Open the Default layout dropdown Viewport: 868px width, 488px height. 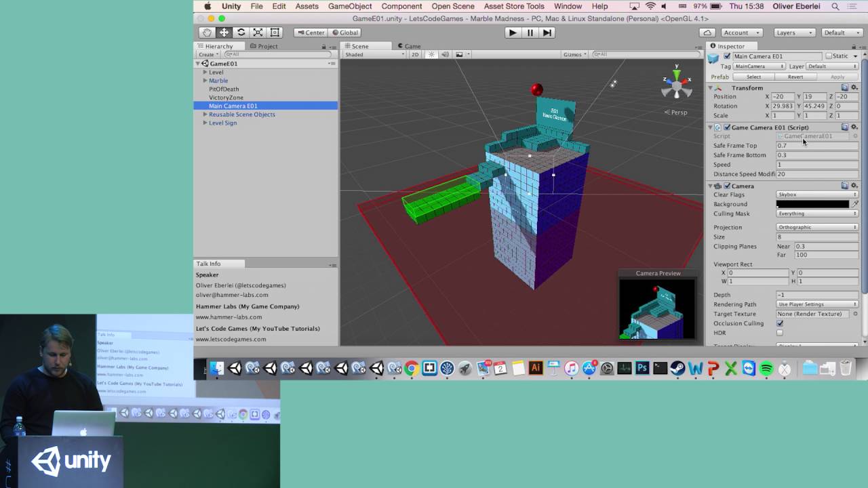[x=842, y=33]
